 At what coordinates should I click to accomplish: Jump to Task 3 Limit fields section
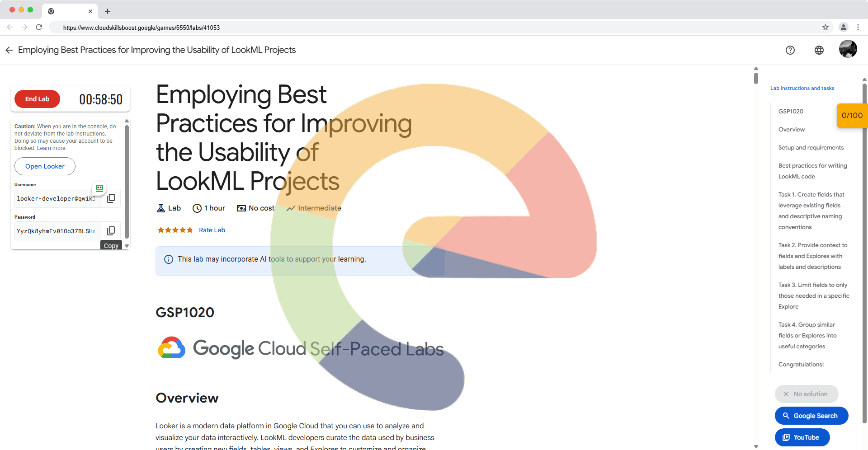click(813, 295)
